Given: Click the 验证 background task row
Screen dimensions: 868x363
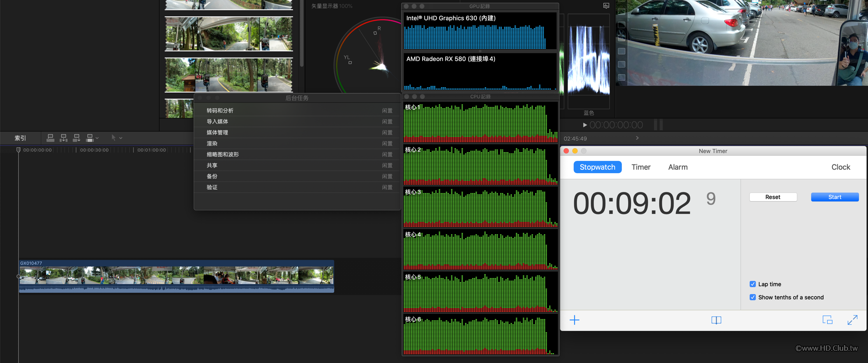Looking at the screenshot, I should click(297, 187).
